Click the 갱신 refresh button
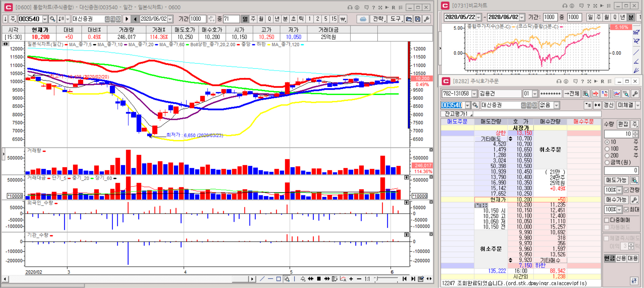644x288 pixels. [608, 105]
